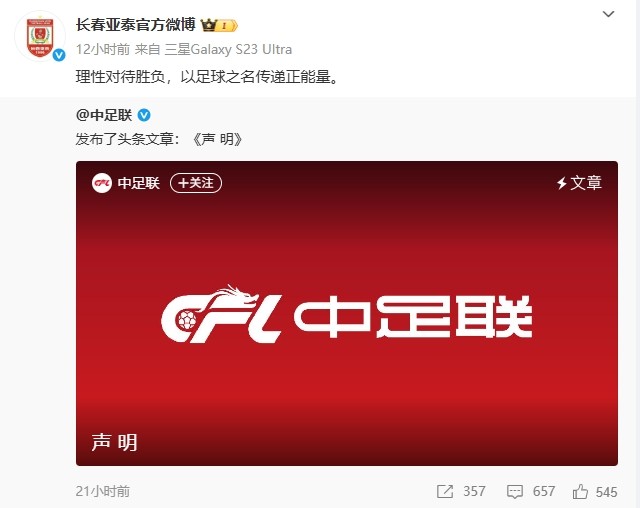Click the 21小时前 original post timestamp

103,491
